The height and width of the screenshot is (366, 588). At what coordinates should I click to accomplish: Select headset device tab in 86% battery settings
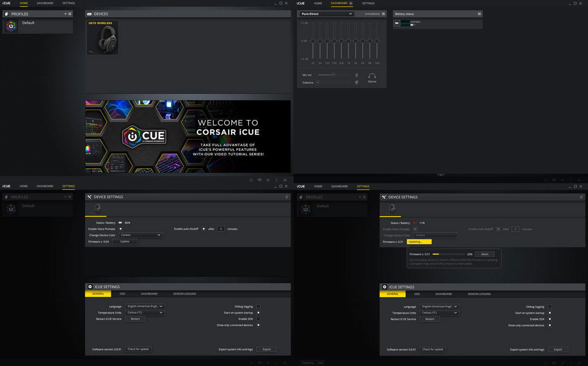[97, 209]
